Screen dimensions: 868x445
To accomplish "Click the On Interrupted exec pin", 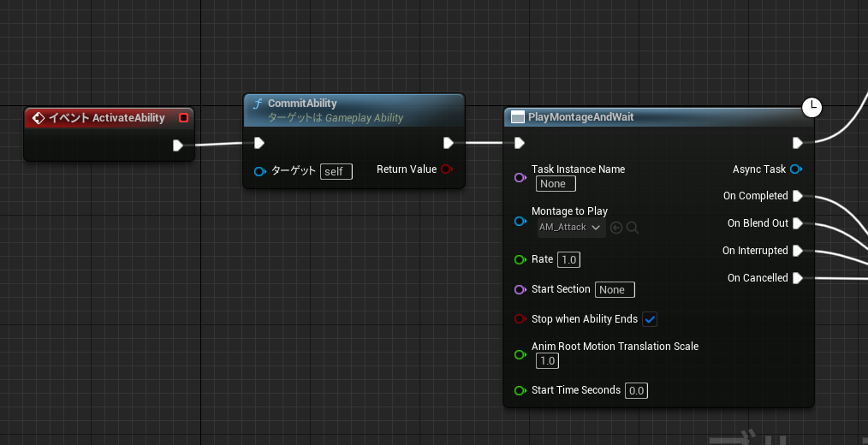I will (x=797, y=251).
